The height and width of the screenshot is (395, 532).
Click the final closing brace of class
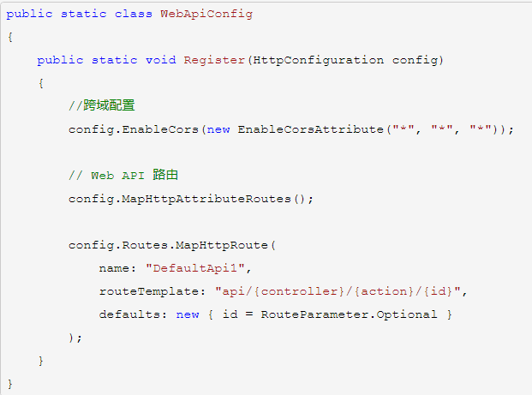click(x=9, y=383)
